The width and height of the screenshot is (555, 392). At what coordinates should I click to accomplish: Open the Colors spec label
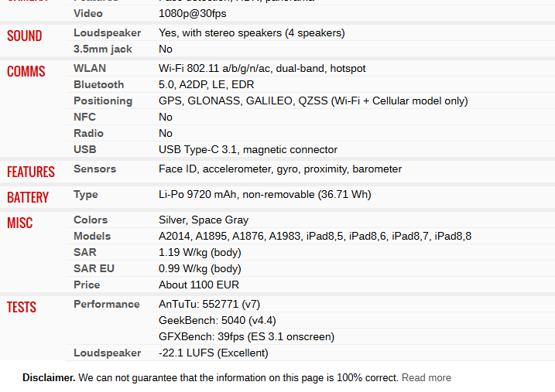91,220
